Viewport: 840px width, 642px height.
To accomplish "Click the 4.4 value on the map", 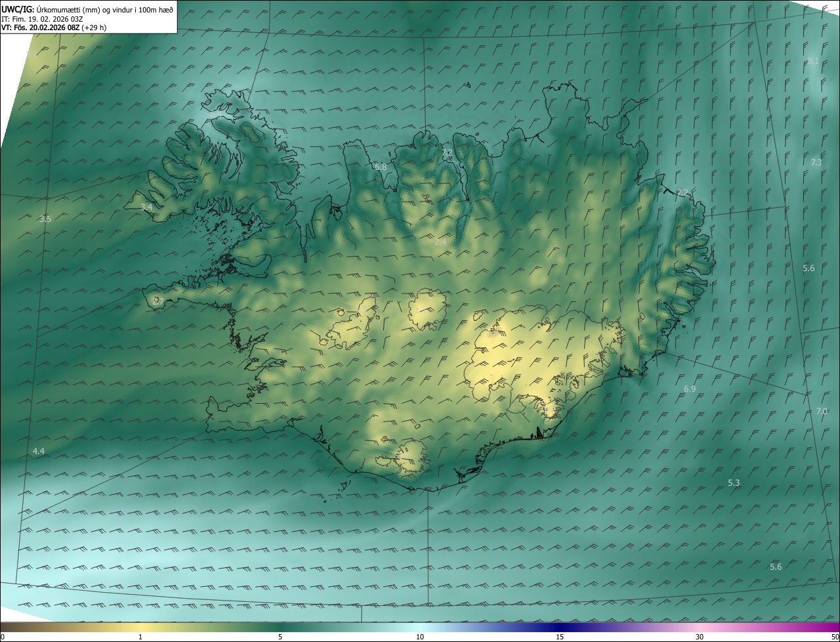I will click(39, 451).
